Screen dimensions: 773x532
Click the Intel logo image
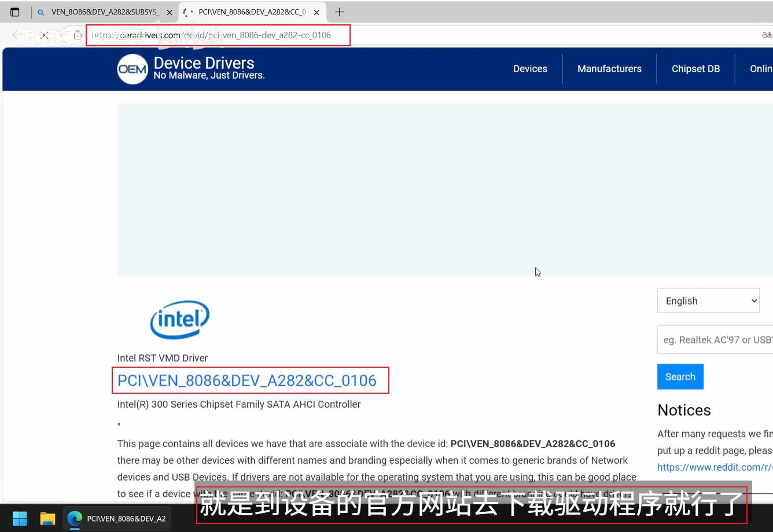pyautogui.click(x=179, y=319)
